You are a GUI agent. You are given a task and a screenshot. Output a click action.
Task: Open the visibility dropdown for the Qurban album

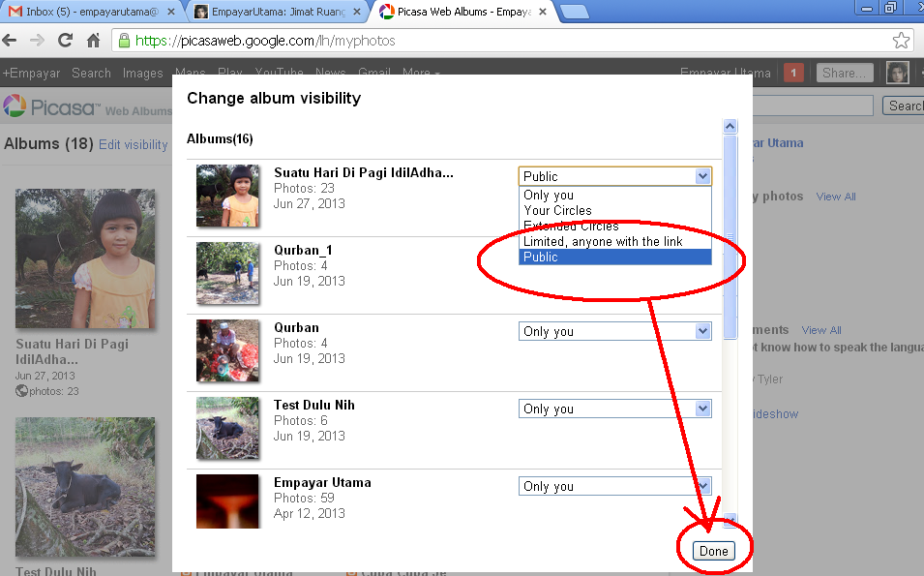(615, 331)
